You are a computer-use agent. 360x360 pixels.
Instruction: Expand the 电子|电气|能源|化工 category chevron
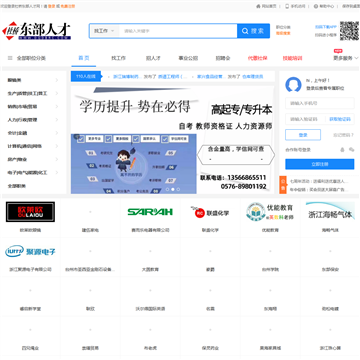(x=57, y=173)
